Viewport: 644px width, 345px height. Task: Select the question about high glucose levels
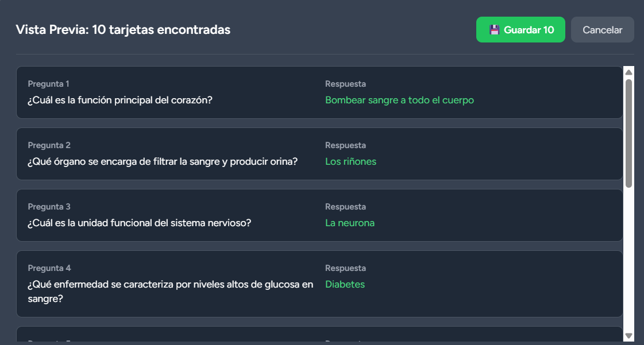[171, 284]
